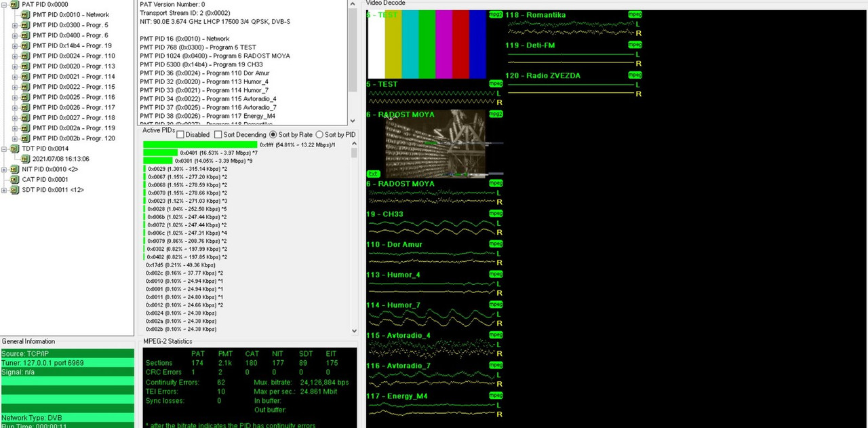Click the NIT: 90.0E 3.674 GHz line

[215, 22]
